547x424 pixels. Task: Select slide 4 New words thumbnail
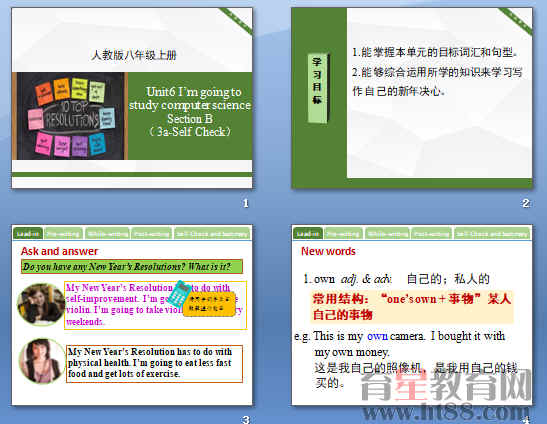pos(412,315)
